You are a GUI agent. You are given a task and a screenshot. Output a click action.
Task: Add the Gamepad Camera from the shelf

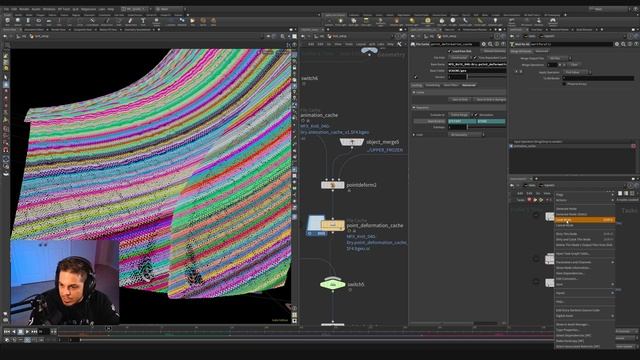click(553, 21)
